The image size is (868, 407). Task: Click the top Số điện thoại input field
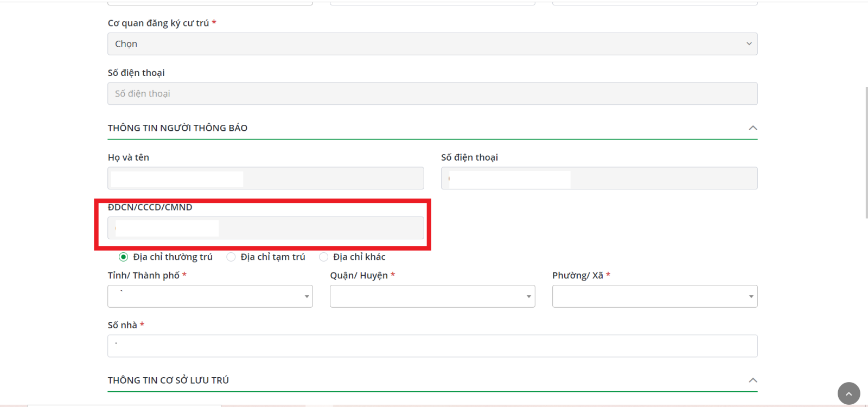tap(432, 94)
